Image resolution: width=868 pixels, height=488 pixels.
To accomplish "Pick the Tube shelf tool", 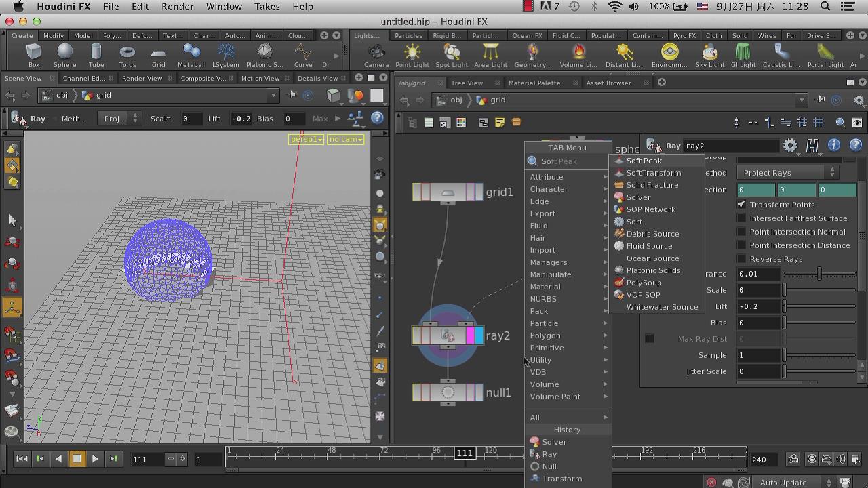I will (96, 56).
